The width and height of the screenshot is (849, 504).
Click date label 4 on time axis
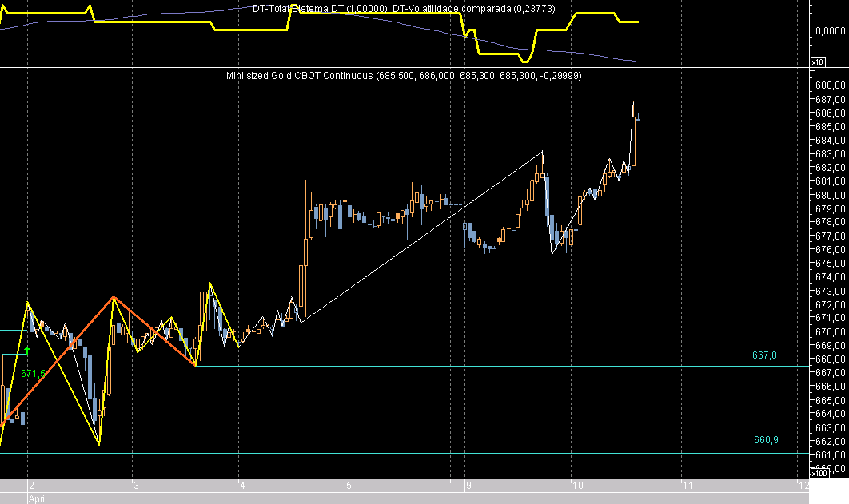[242, 486]
